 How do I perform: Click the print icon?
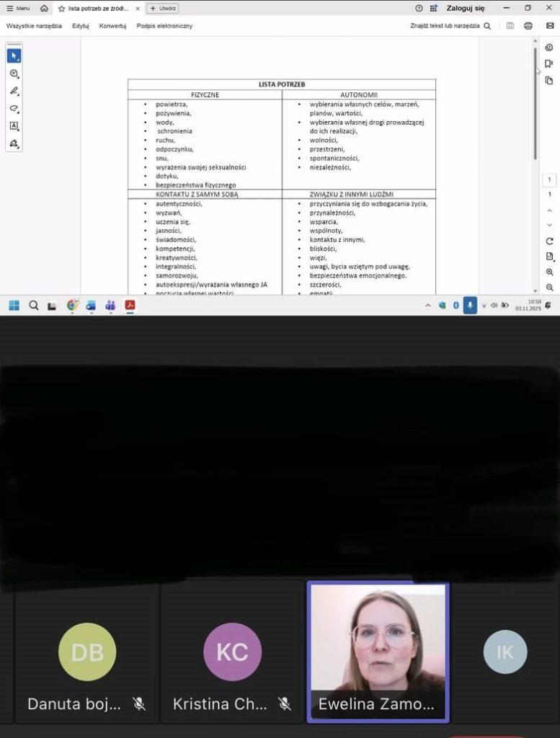pos(528,26)
